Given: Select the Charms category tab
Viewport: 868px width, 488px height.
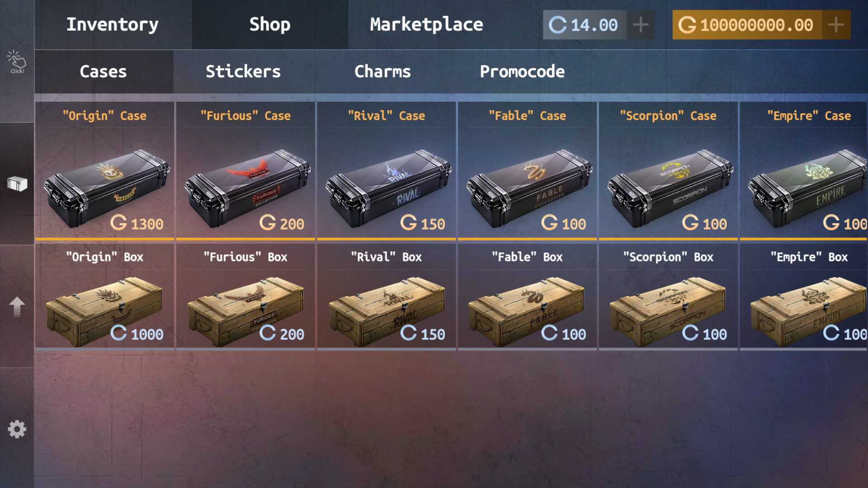Looking at the screenshot, I should point(382,71).
